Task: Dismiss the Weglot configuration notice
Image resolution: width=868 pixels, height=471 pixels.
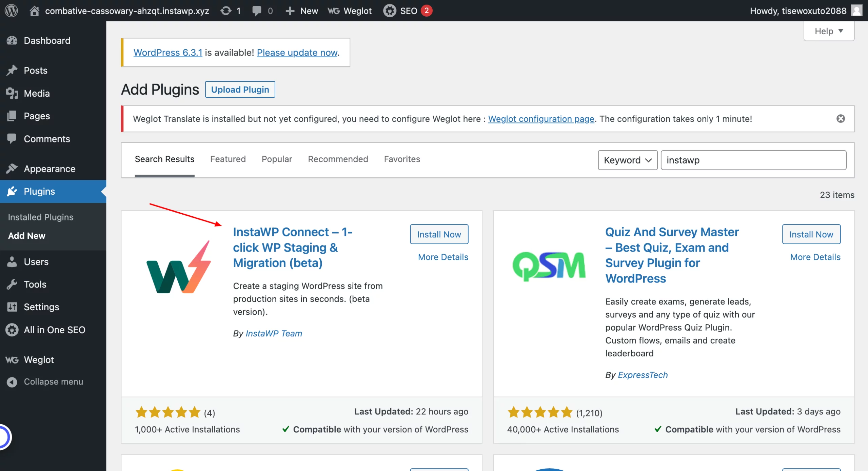Action: [841, 119]
